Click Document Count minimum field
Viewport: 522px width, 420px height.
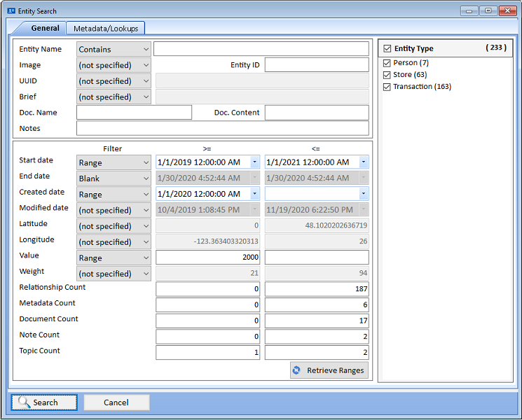[x=207, y=321]
